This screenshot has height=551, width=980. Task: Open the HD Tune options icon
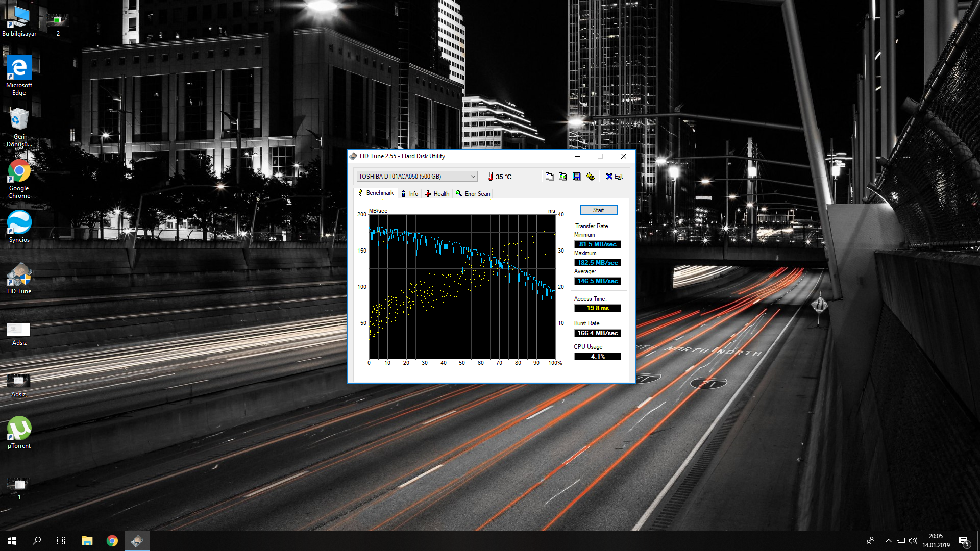(x=590, y=177)
